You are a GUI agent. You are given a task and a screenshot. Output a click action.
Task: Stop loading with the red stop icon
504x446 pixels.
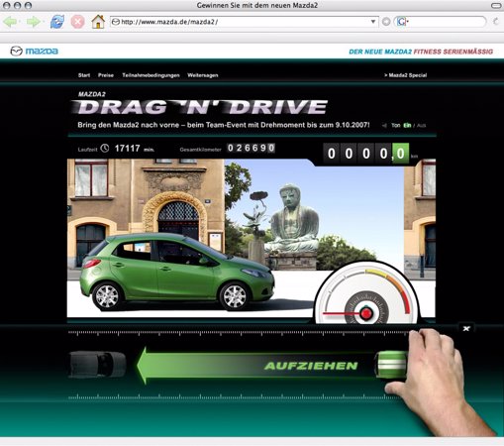tap(77, 22)
